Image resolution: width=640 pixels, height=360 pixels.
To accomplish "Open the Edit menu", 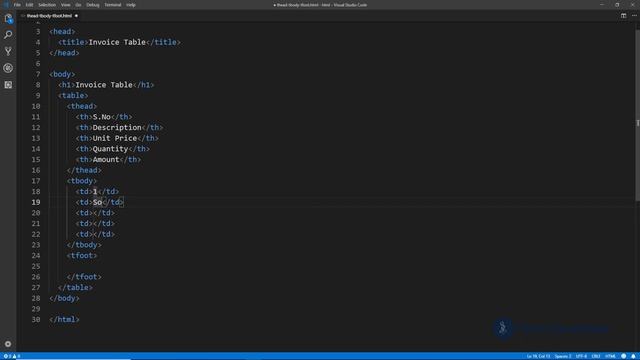I will pyautogui.click(x=29, y=5).
